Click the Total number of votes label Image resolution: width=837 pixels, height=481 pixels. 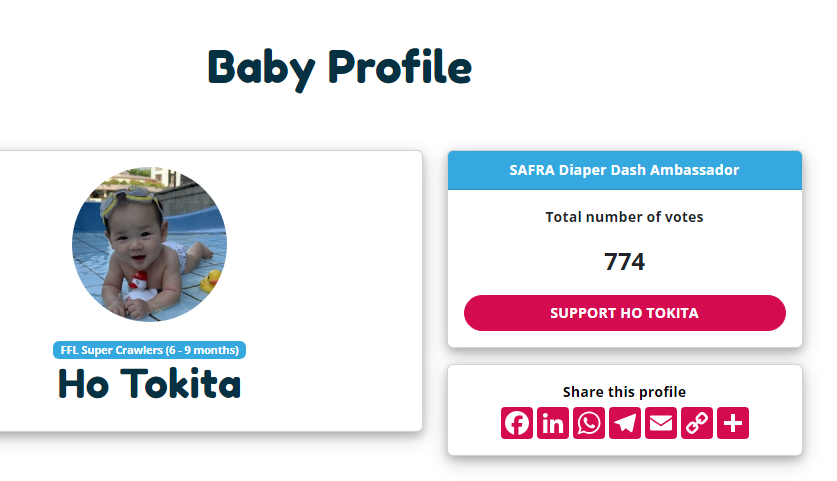tap(624, 216)
